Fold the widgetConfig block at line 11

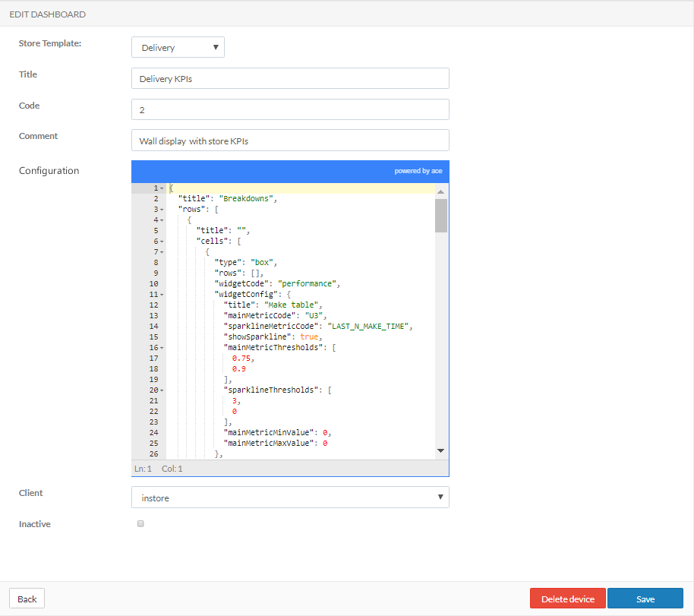tap(162, 295)
